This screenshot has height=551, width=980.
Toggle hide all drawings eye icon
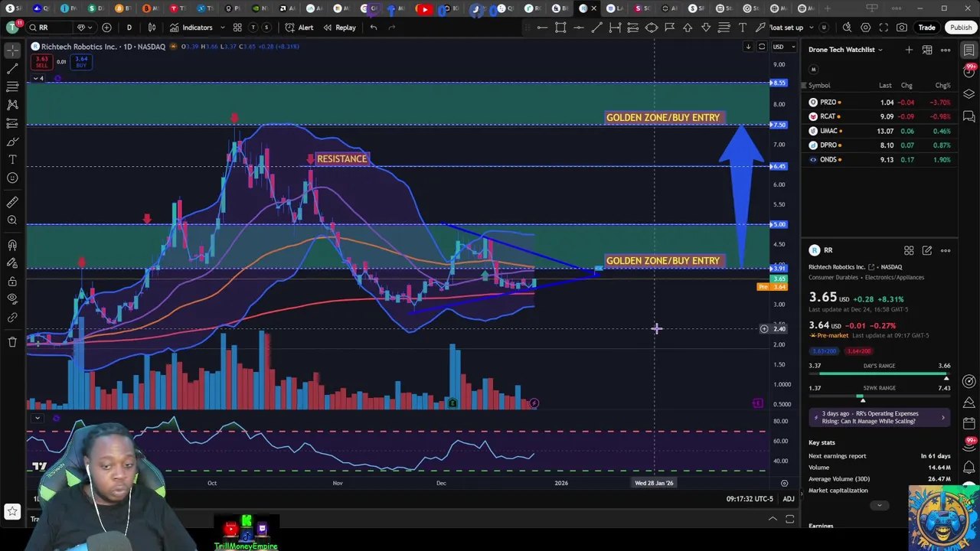12,298
